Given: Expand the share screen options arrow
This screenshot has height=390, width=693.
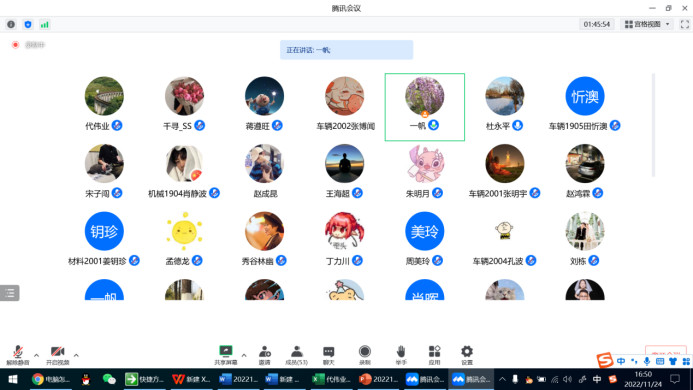Looking at the screenshot, I should (x=244, y=355).
